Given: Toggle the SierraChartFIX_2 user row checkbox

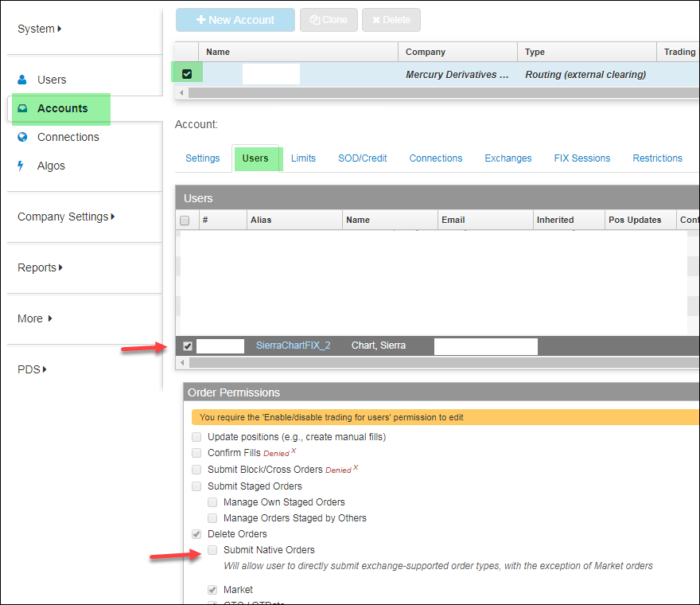Looking at the screenshot, I should 188,345.
